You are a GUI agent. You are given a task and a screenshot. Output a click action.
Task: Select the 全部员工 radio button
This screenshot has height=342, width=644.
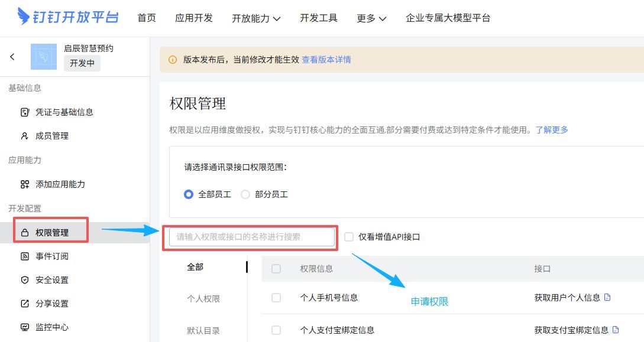point(189,194)
